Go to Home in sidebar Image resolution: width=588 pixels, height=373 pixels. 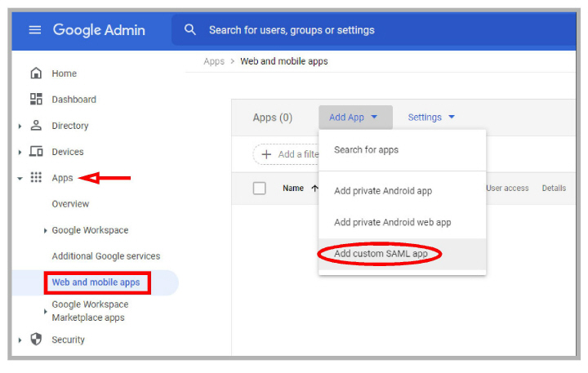coord(65,73)
